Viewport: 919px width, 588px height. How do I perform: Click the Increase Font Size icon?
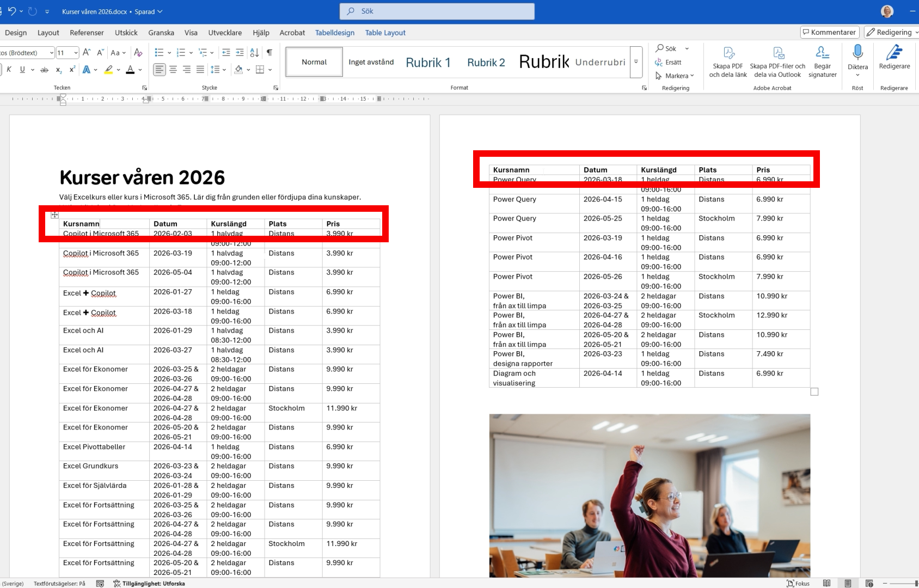click(86, 53)
